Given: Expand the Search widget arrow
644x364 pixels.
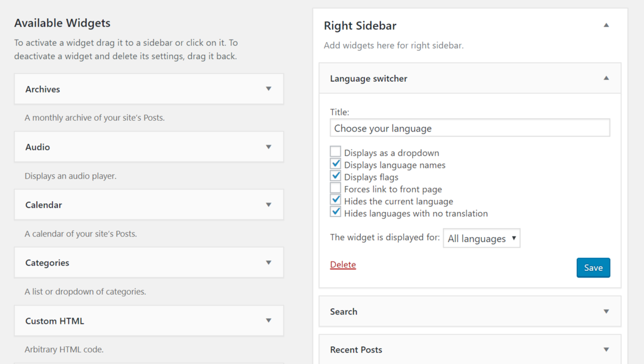Looking at the screenshot, I should (606, 311).
